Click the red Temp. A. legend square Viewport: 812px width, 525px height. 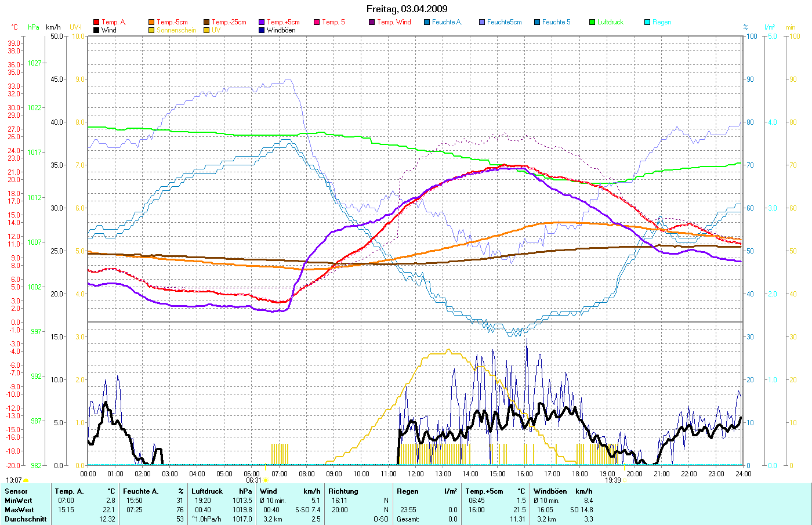[x=96, y=22]
